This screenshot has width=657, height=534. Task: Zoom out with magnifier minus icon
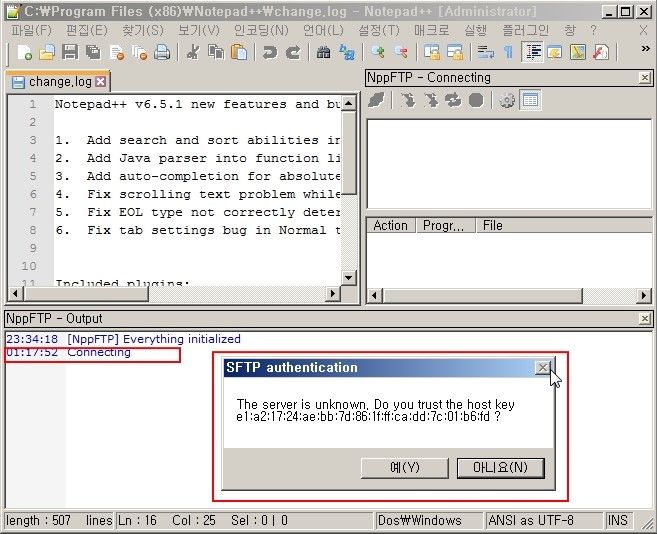[401, 52]
